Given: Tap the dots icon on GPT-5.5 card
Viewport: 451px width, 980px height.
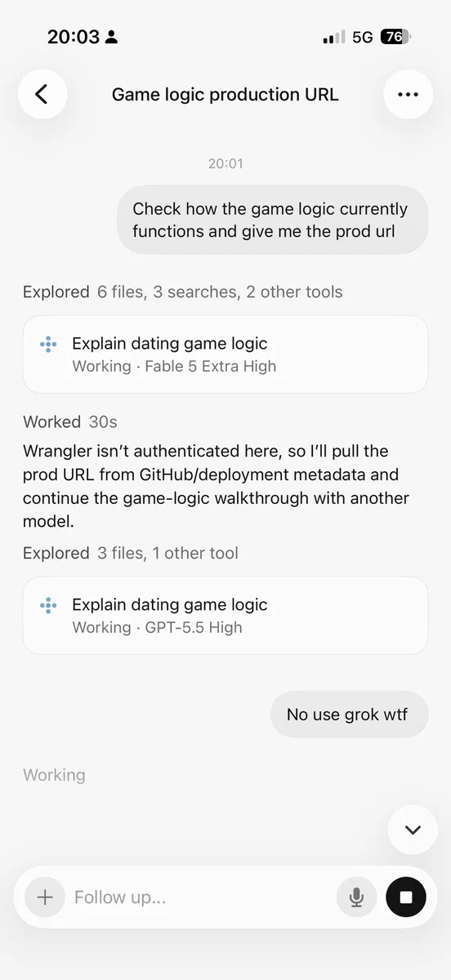Looking at the screenshot, I should coord(48,606).
